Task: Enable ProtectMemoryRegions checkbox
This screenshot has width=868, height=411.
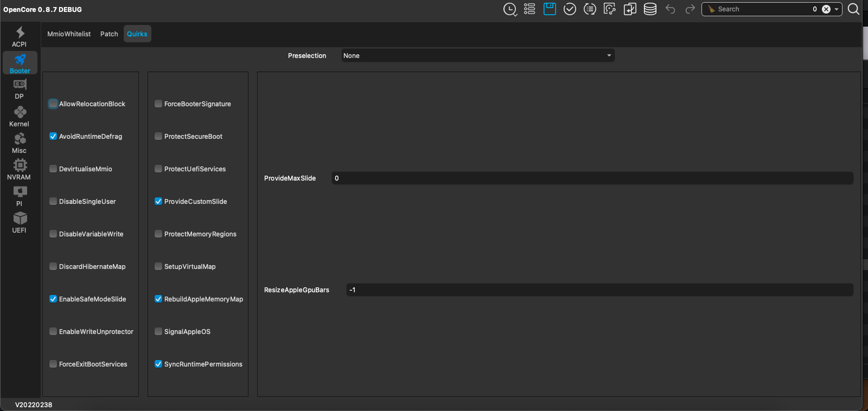Action: (158, 234)
